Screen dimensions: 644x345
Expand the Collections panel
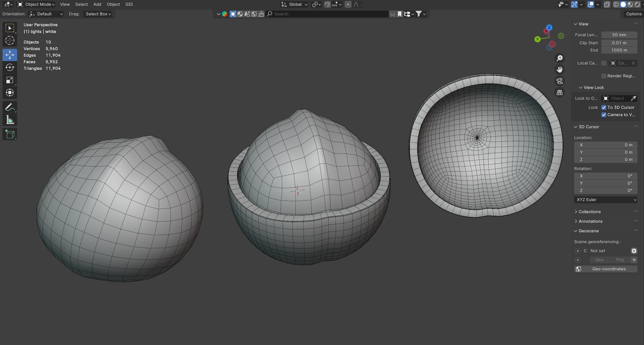(589, 212)
